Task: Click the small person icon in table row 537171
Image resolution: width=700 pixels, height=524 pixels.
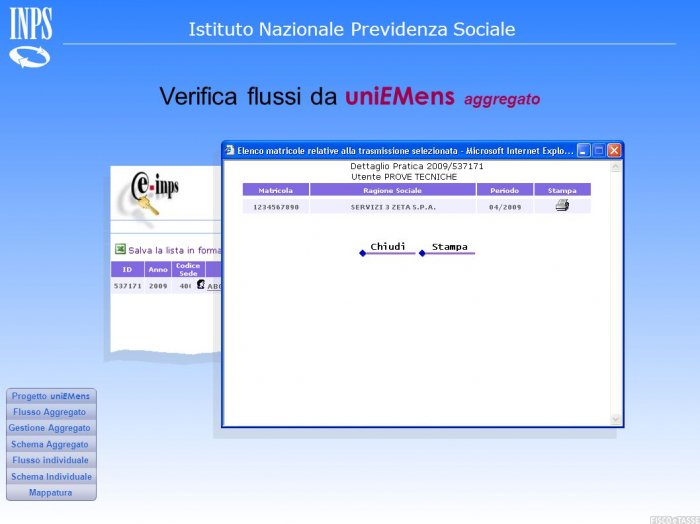Action: (200, 285)
